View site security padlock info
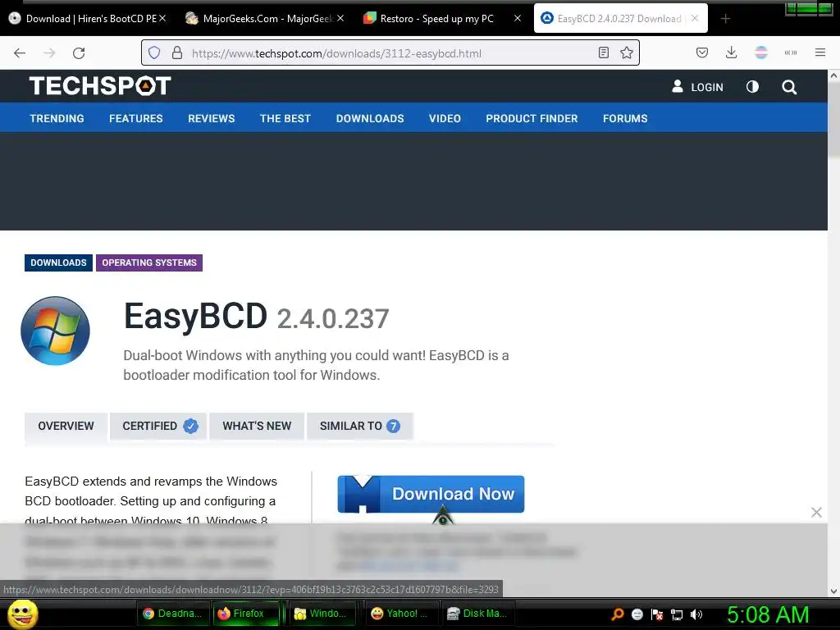This screenshot has width=840, height=630. 177,52
